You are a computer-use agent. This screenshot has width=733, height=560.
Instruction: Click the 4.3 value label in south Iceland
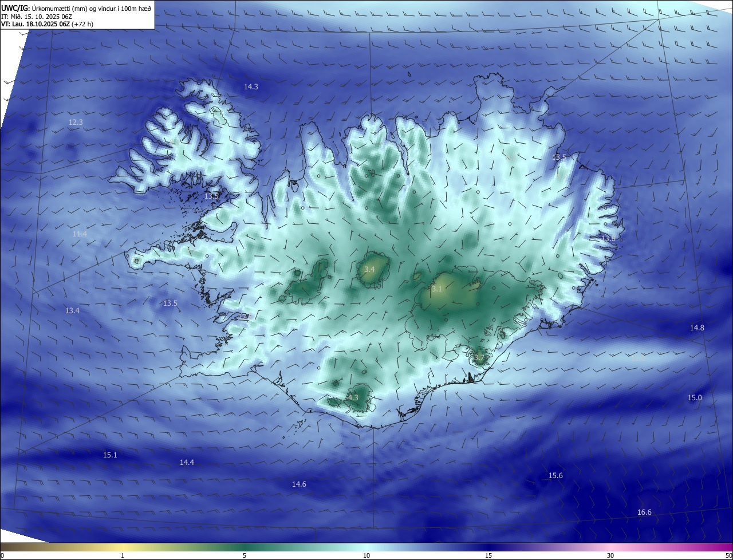coord(353,398)
